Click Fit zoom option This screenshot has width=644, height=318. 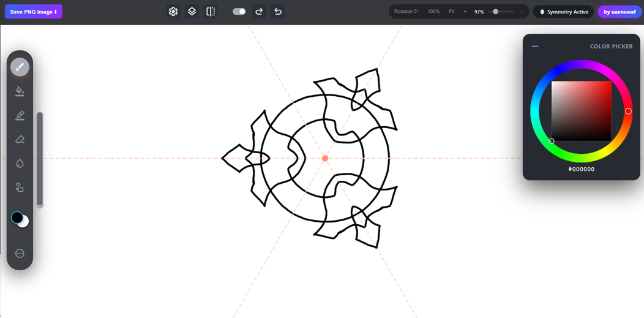coord(451,12)
